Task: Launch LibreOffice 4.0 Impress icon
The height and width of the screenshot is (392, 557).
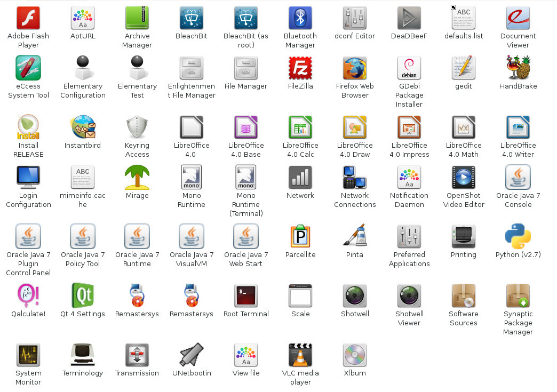Action: click(x=409, y=127)
